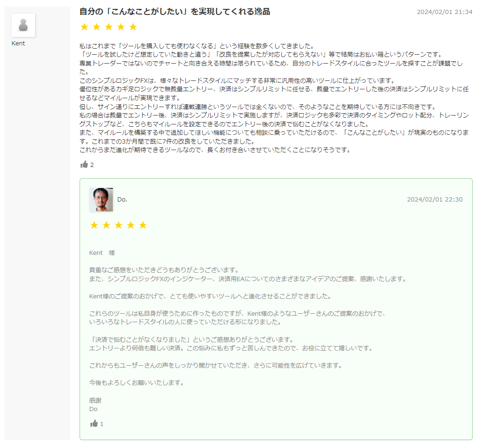Click the thumbs-up icon under Kent's review

pos(84,164)
